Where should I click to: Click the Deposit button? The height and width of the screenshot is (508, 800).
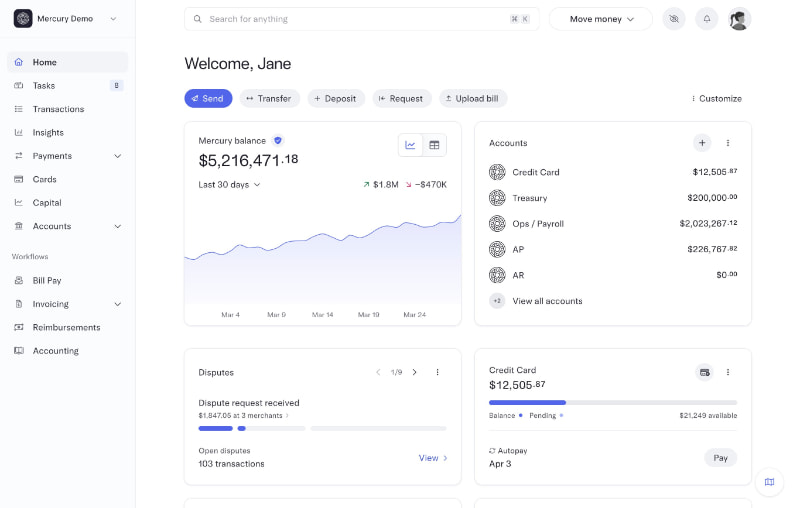(336, 98)
